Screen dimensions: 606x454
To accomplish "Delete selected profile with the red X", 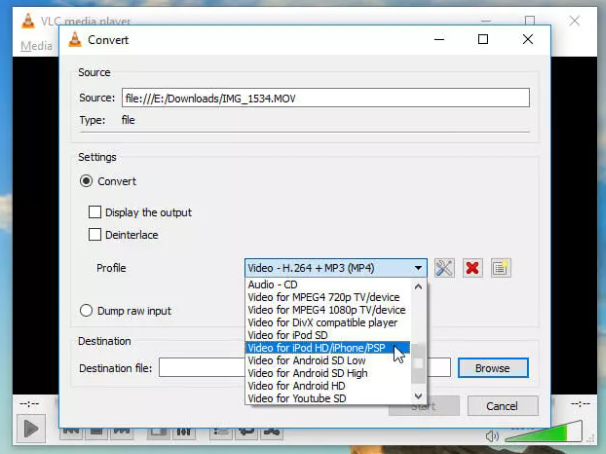I will tap(472, 268).
